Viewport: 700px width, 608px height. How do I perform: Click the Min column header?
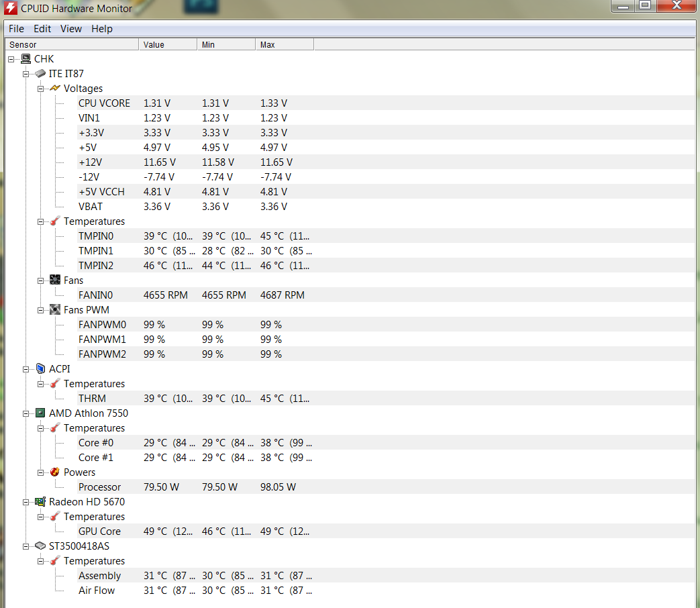[x=226, y=45]
